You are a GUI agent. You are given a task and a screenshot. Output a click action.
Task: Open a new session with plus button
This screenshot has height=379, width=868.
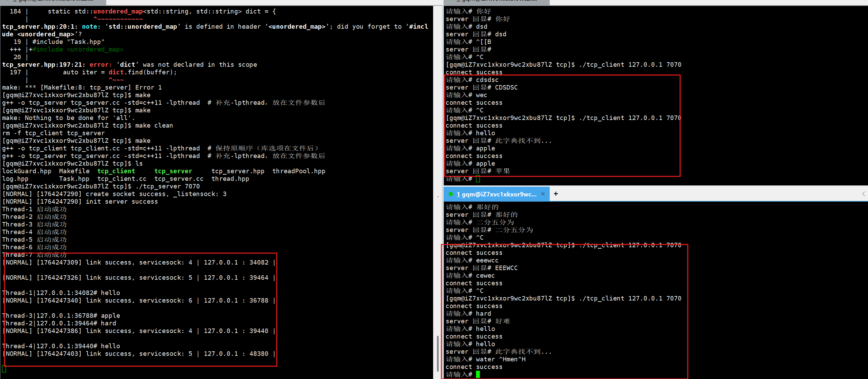pyautogui.click(x=556, y=194)
